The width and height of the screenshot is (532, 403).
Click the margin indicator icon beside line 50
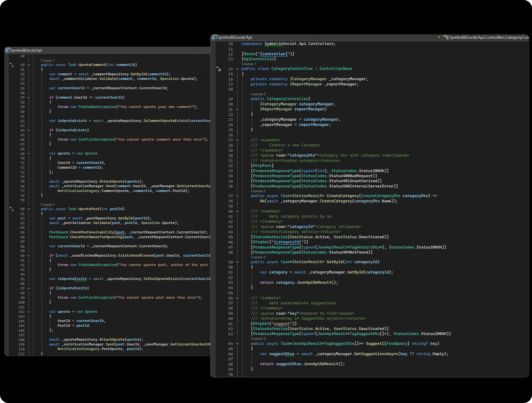(x=11, y=65)
